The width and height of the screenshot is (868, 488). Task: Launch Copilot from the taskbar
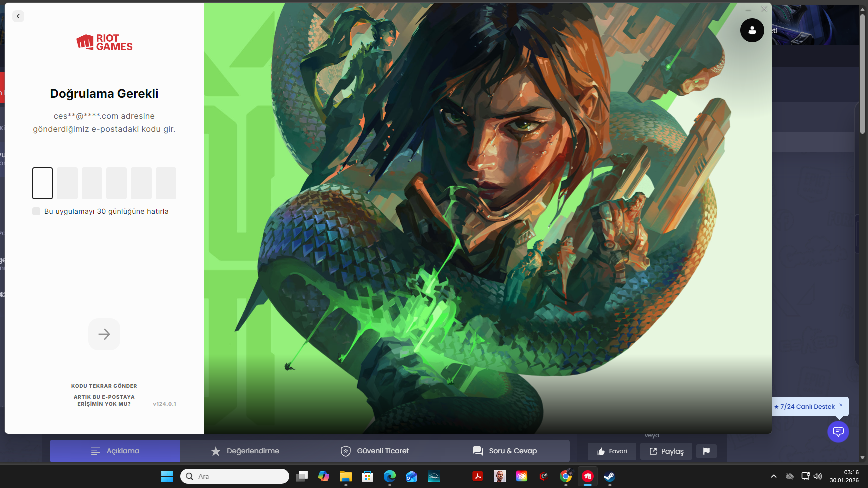[x=324, y=476]
